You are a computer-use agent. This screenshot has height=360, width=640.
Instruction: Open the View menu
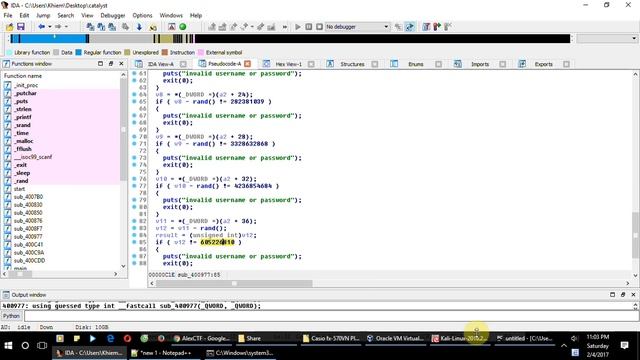[87, 16]
